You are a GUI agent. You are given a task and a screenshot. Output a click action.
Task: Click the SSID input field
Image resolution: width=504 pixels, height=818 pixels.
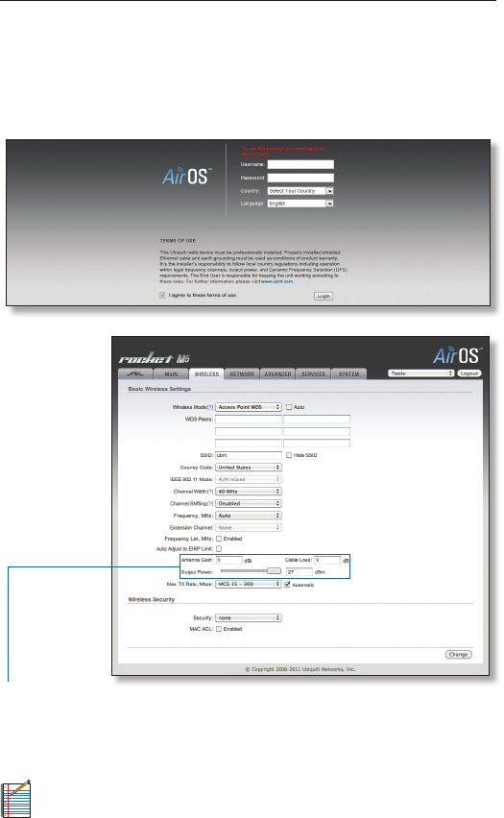(249, 455)
